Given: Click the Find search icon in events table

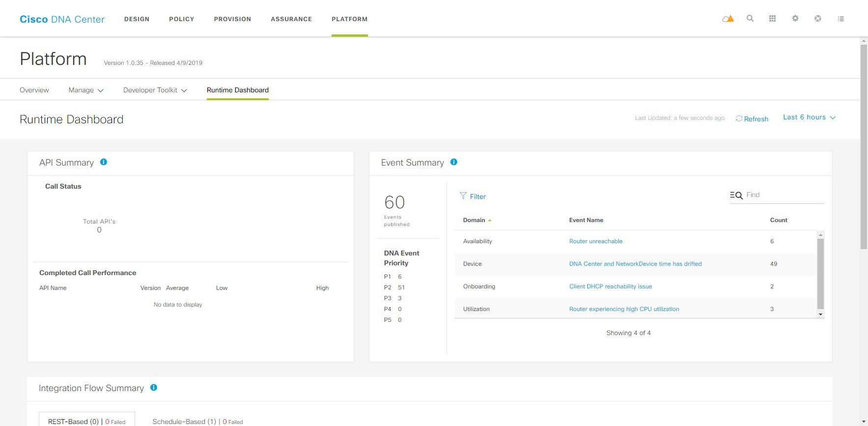Looking at the screenshot, I should pos(736,195).
